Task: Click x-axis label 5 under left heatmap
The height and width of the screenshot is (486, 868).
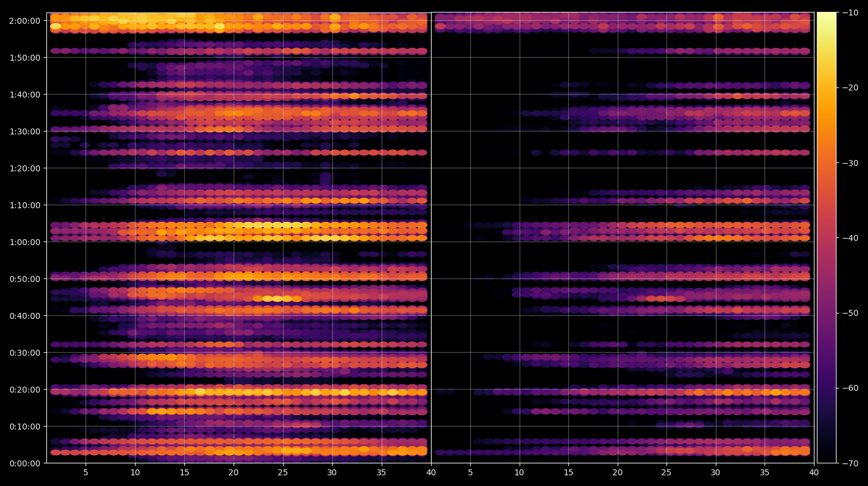Action: (x=86, y=473)
